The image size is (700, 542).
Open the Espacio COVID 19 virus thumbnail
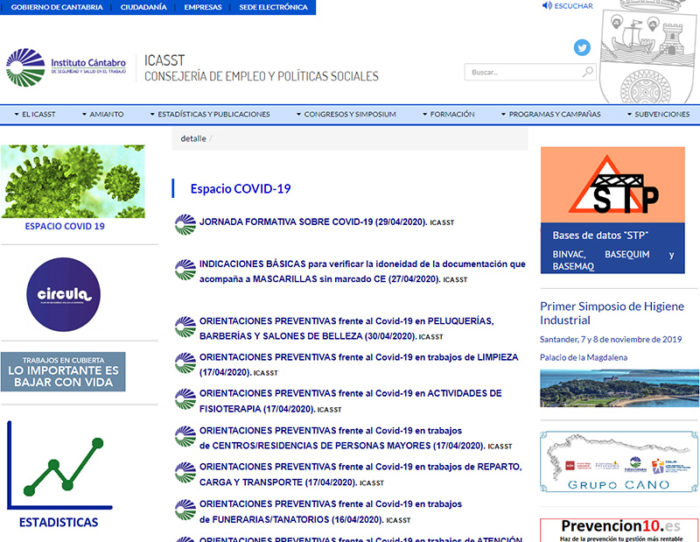pos(72,182)
